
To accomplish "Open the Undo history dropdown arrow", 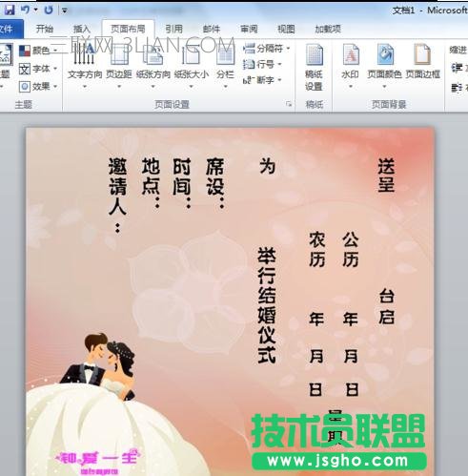I will [36, 10].
